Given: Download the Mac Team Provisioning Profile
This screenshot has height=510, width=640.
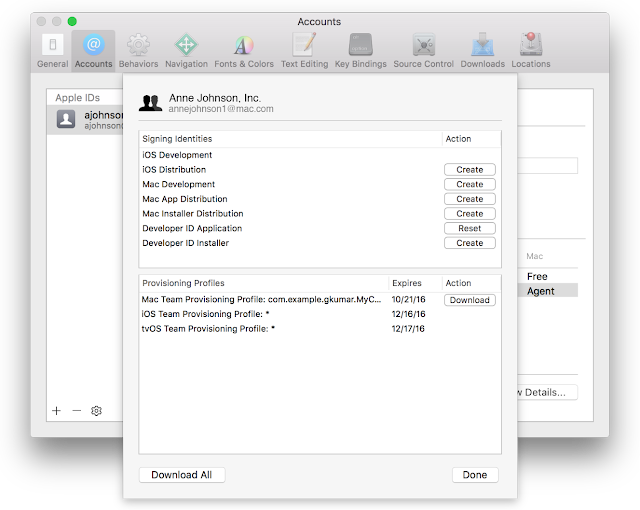Looking at the screenshot, I should click(x=470, y=300).
